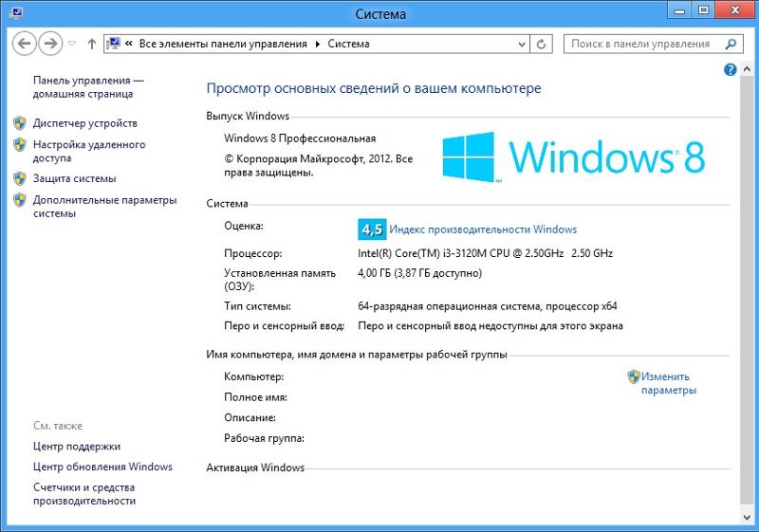
Task: Expand breadcrumb arrow before Система
Action: (318, 44)
